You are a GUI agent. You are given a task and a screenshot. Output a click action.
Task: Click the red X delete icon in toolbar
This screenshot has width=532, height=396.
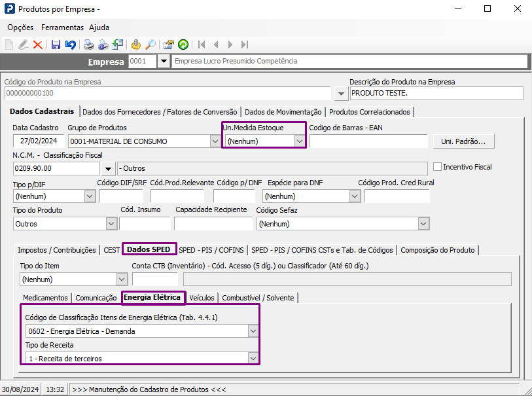tap(37, 45)
